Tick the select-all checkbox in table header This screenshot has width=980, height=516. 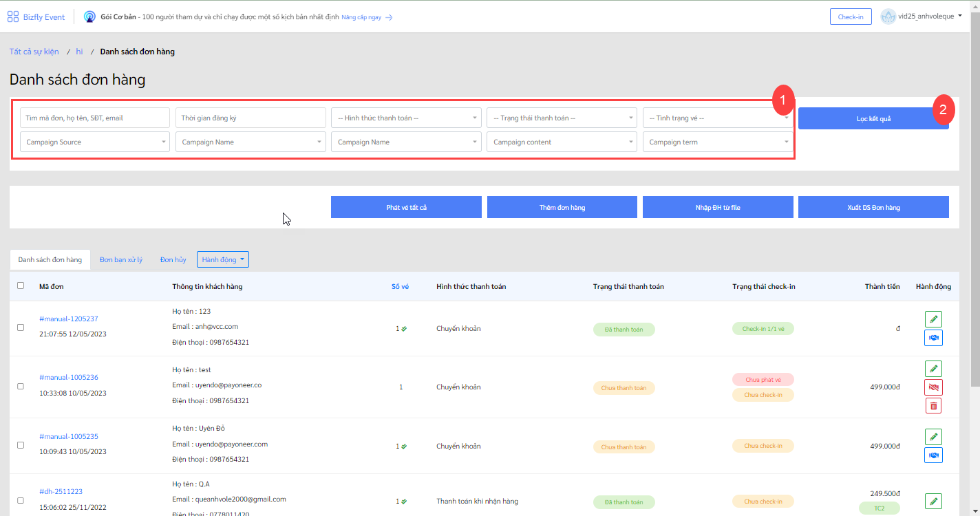point(21,286)
